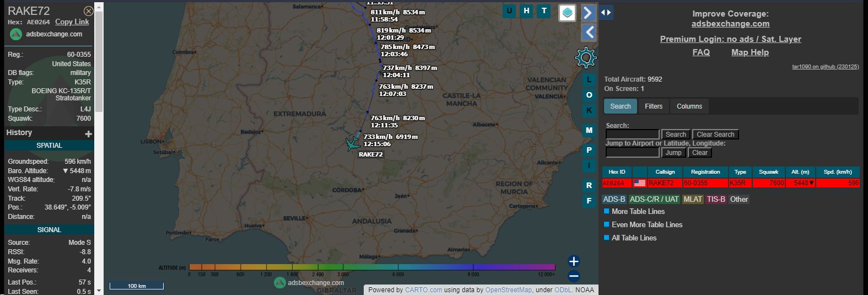The image size is (868, 295).
Task: Click the Search button
Action: tap(676, 135)
